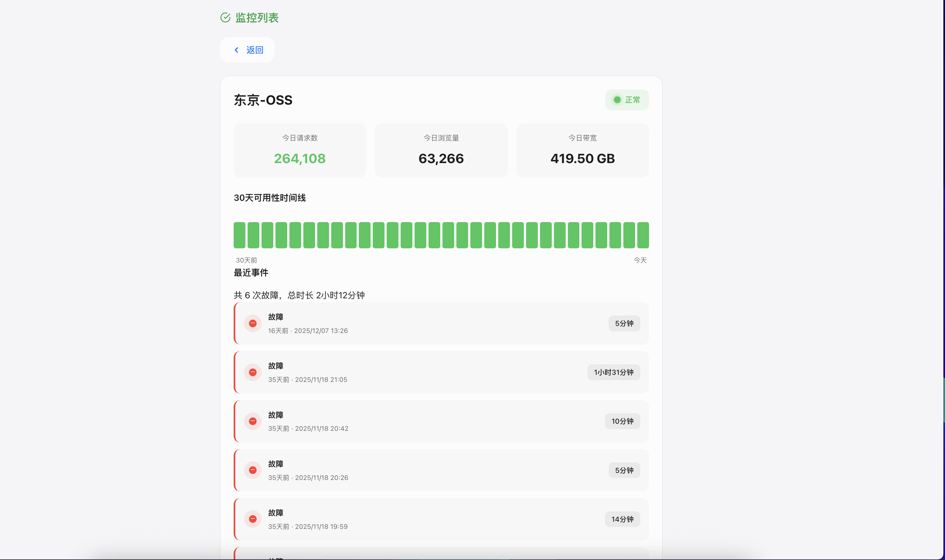Click the red icon of the 20:42 failure
The image size is (945, 560).
click(253, 421)
